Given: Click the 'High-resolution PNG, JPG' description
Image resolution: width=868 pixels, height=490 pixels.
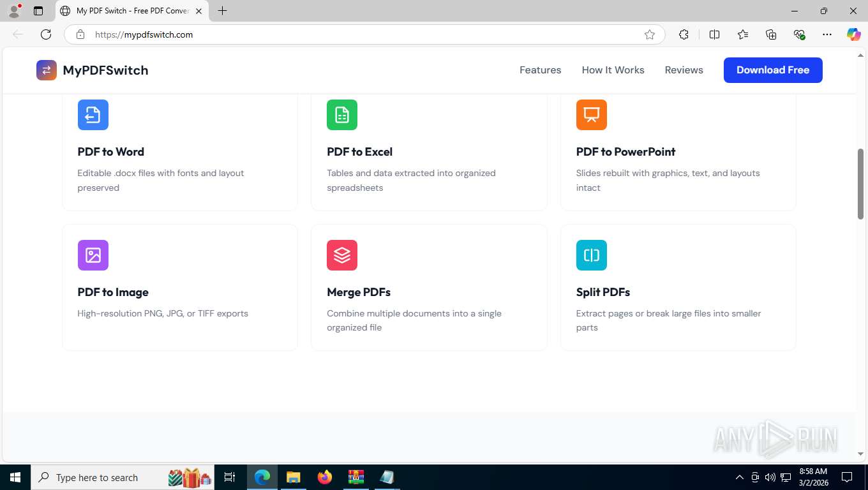Looking at the screenshot, I should click(163, 313).
